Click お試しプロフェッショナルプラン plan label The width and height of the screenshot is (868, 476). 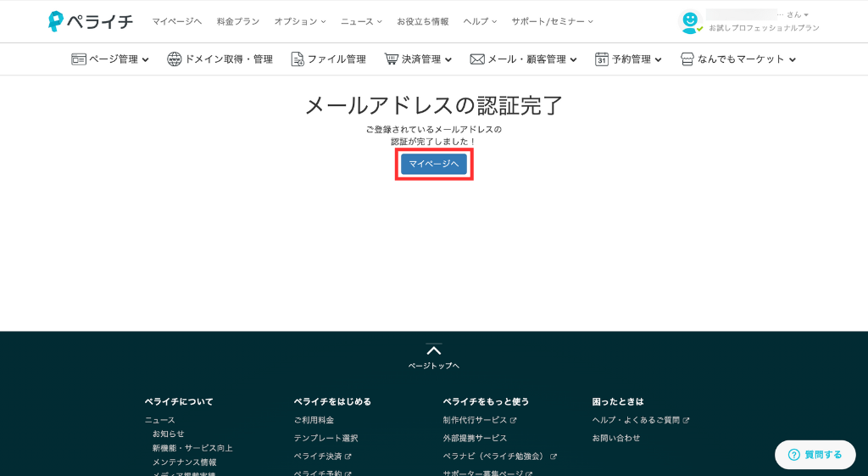[764, 28]
